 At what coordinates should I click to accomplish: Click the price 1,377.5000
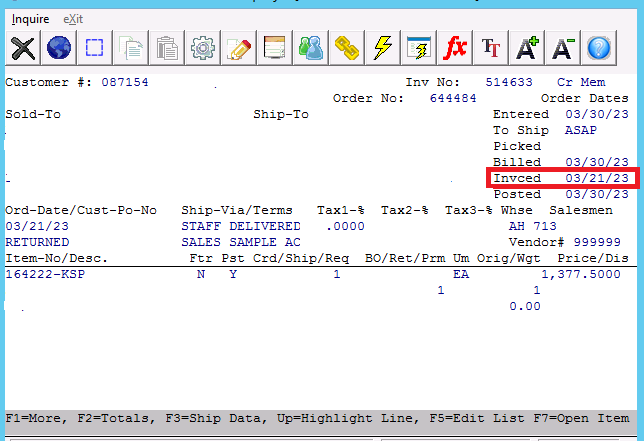581,274
